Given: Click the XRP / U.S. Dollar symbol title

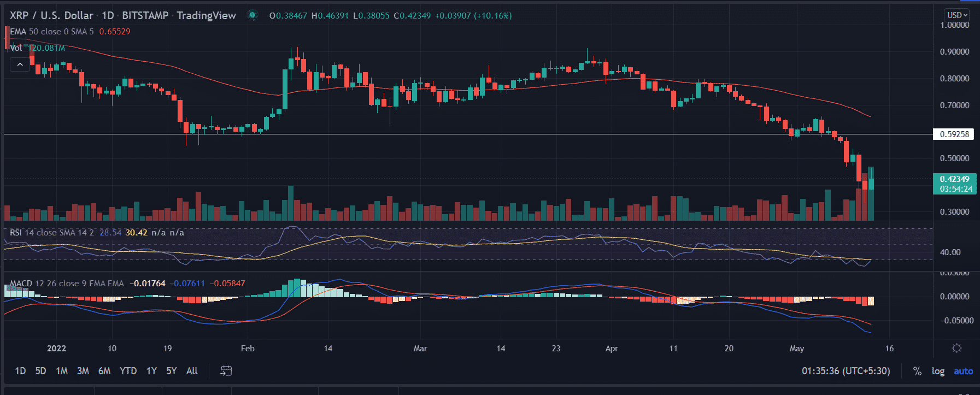Looking at the screenshot, I should pyautogui.click(x=51, y=15).
